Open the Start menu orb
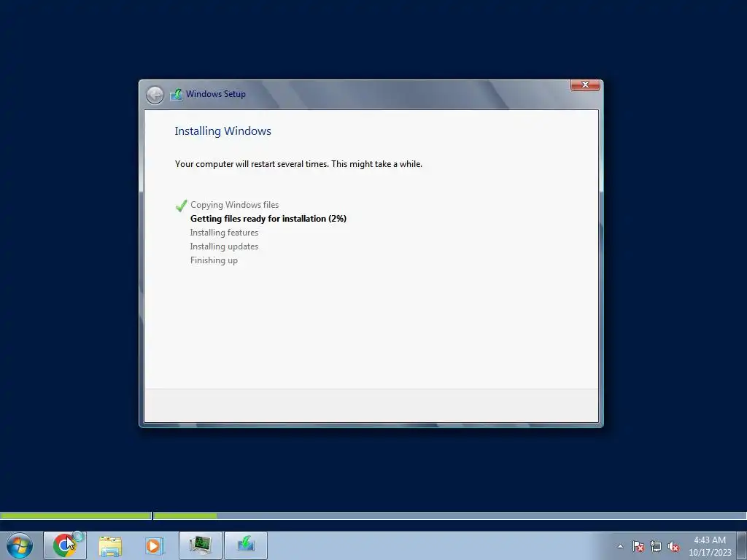The image size is (747, 560). pos(20,545)
